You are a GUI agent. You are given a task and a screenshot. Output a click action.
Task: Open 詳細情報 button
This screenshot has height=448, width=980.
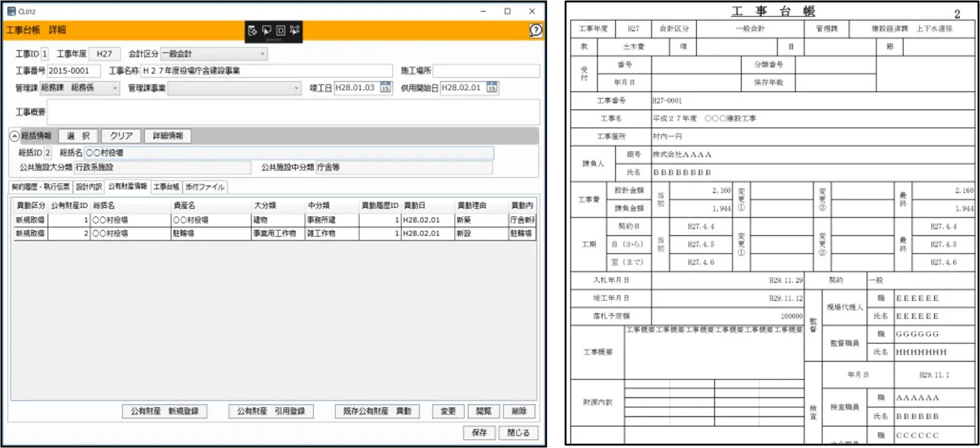coord(168,136)
